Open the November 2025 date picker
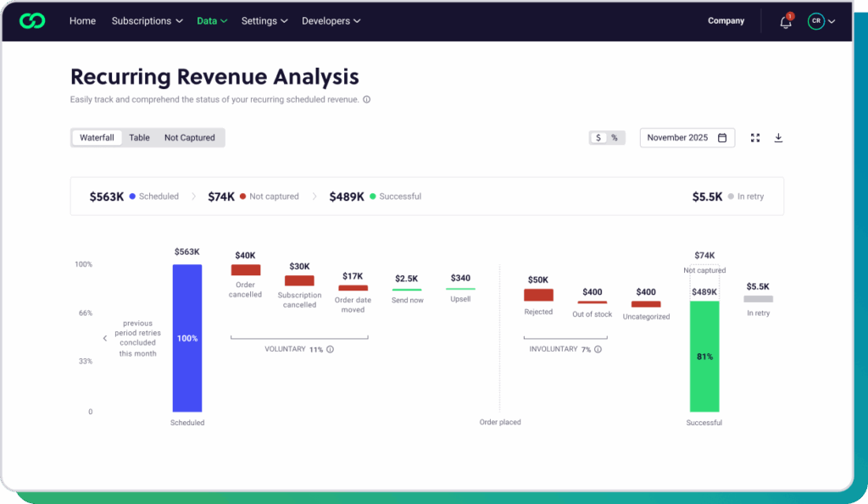The image size is (868, 504). pos(687,138)
